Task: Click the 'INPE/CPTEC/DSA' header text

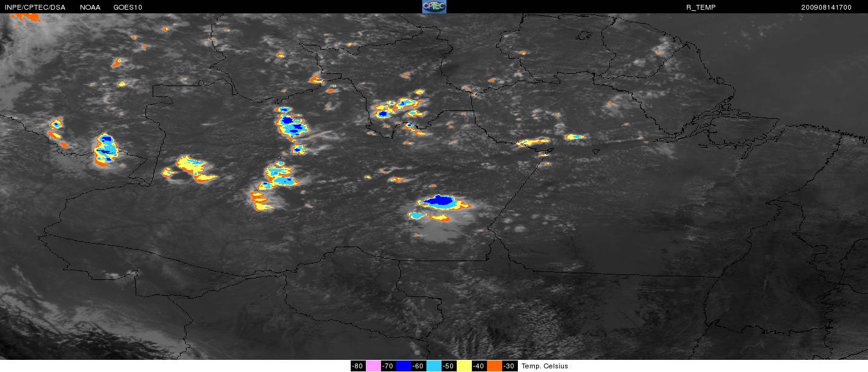Action: coord(35,7)
